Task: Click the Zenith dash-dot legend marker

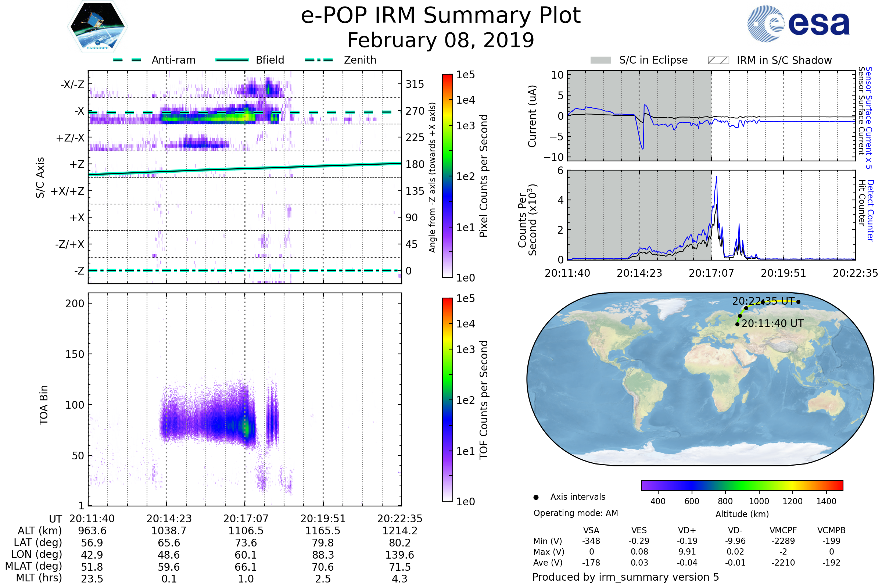Action: (319, 60)
